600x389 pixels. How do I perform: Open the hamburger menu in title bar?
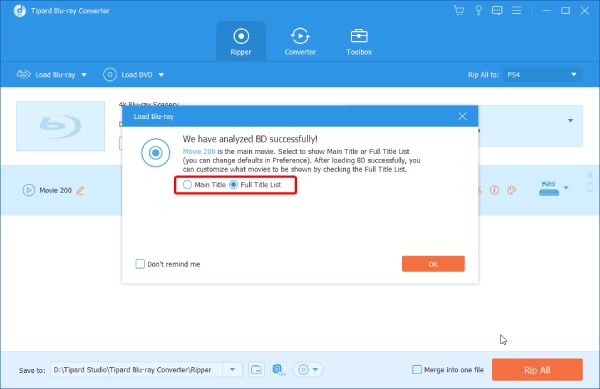(x=517, y=10)
